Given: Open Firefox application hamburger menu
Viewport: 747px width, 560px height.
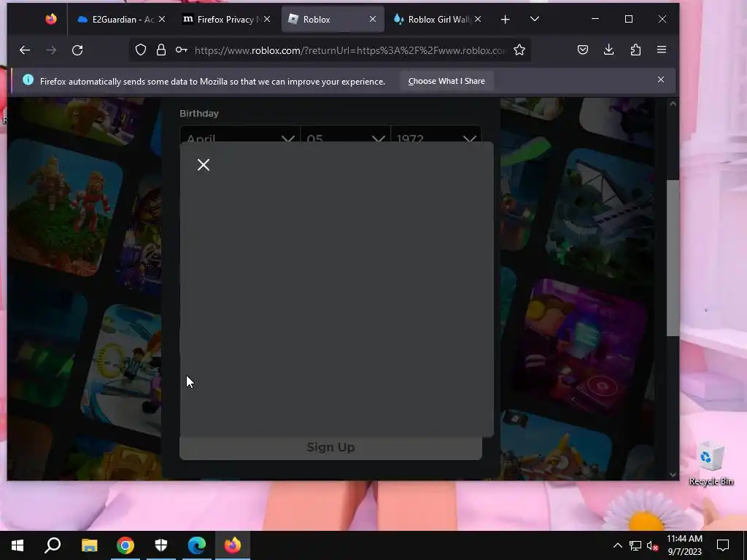Looking at the screenshot, I should pyautogui.click(x=662, y=50).
